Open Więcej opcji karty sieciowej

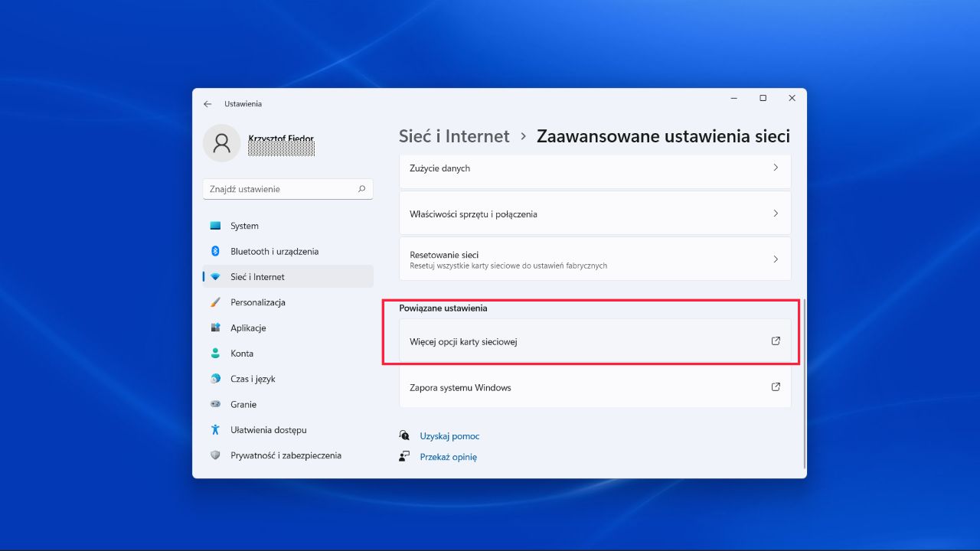(x=595, y=341)
